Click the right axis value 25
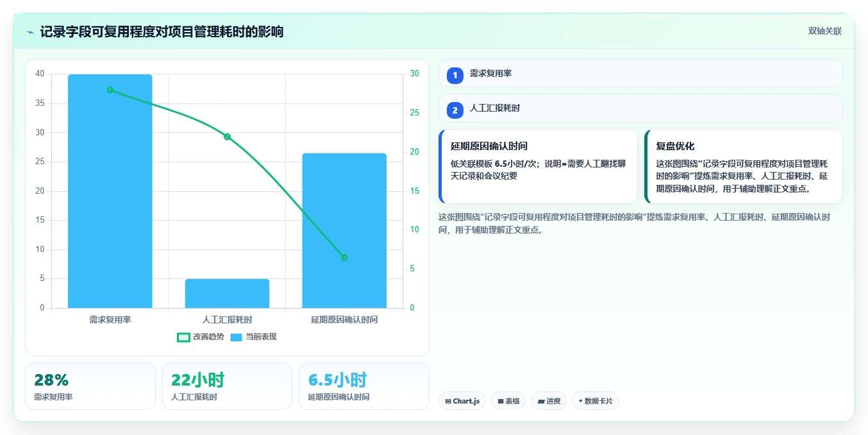This screenshot has width=868, height=435. (414, 113)
